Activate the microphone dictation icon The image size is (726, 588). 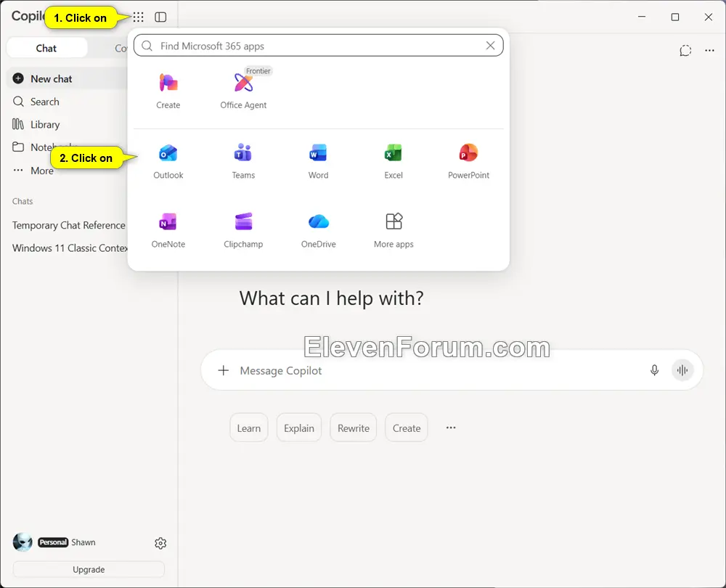pyautogui.click(x=654, y=370)
